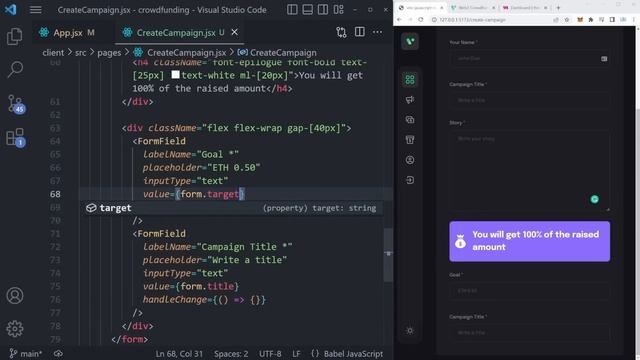Toggle the bottom panel layout
This screenshot has height=360, width=640.
pos(307,9)
